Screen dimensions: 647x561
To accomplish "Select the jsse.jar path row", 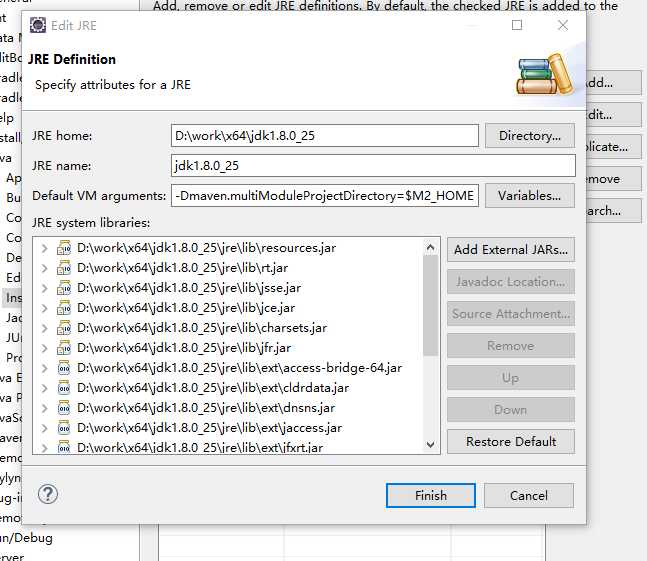I will click(x=189, y=288).
